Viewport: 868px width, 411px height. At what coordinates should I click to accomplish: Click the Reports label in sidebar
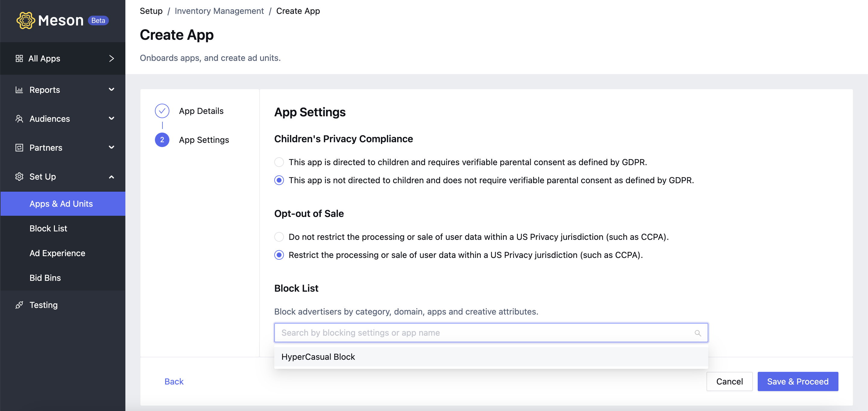pos(45,90)
